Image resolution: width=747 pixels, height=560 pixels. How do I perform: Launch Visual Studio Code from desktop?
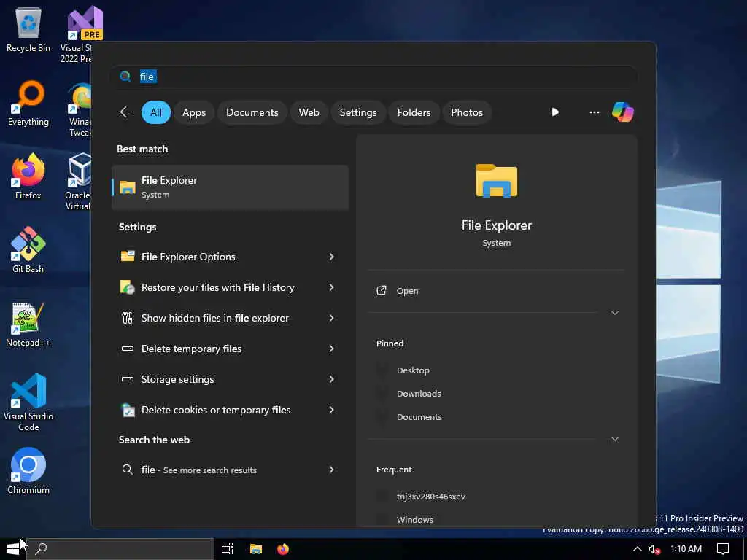[28, 402]
